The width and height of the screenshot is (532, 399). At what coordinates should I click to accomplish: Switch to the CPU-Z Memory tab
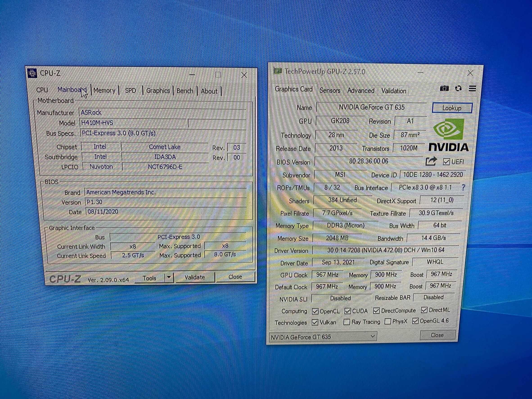click(x=104, y=91)
